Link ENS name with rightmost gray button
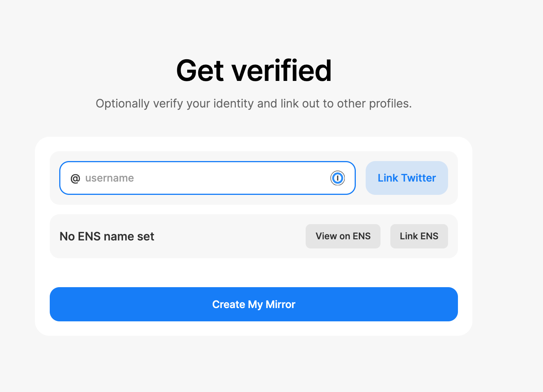543x392 pixels. (419, 236)
